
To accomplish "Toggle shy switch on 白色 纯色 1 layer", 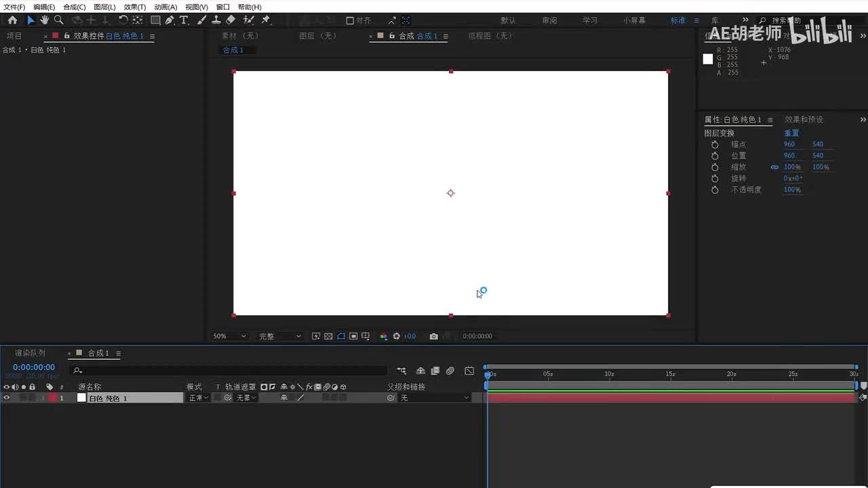I will click(x=284, y=398).
